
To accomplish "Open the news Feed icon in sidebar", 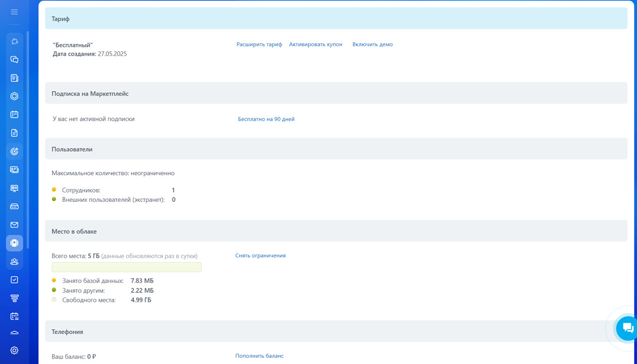I will (14, 78).
